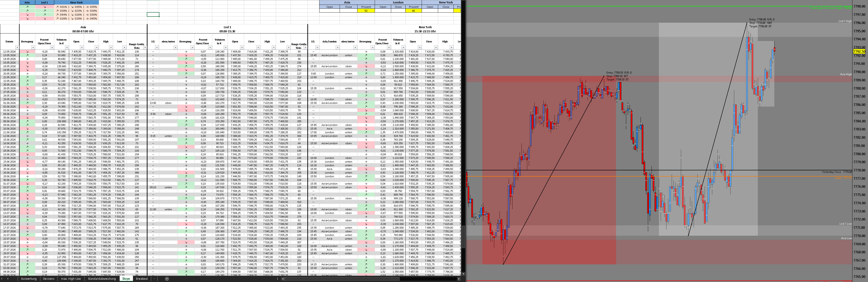Click the Asia/London column header text
This screenshot has height=282, width=868.
(x=329, y=42)
